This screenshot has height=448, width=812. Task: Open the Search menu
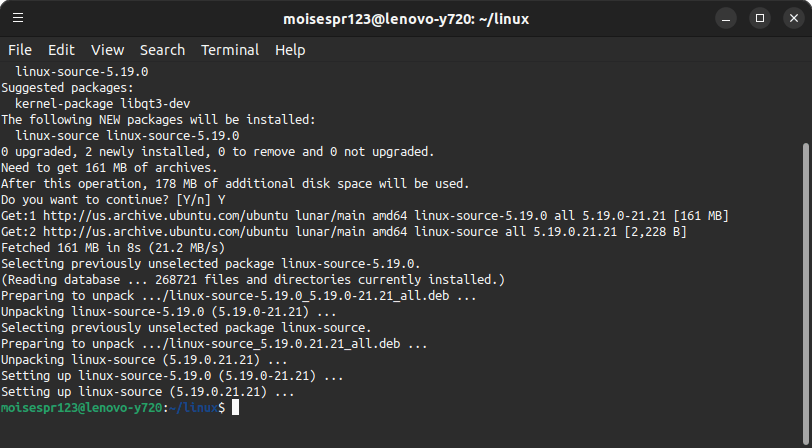point(162,50)
